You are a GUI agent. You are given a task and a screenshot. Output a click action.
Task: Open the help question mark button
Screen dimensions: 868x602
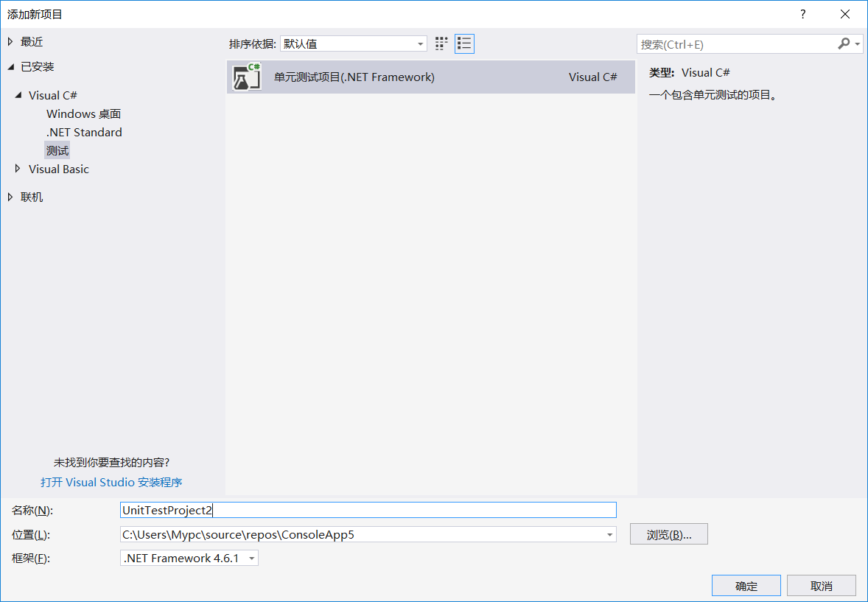tap(802, 15)
